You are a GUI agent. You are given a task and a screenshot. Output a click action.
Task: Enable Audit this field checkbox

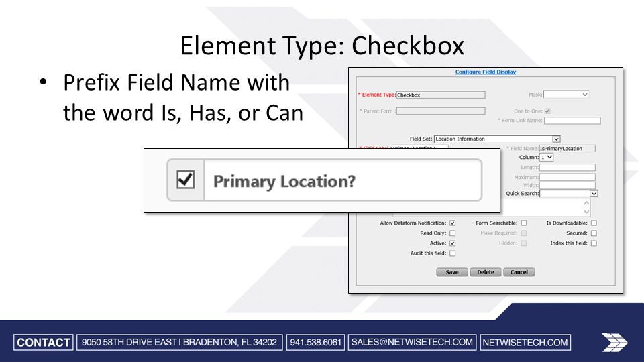452,253
